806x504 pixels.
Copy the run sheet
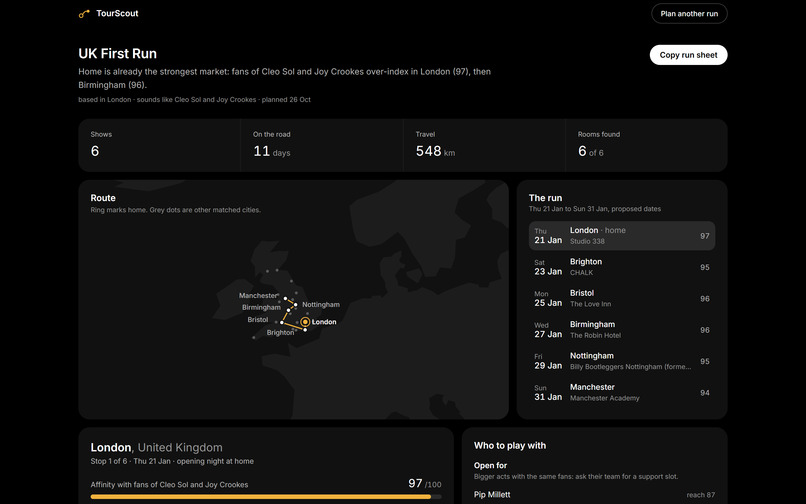[688, 55]
